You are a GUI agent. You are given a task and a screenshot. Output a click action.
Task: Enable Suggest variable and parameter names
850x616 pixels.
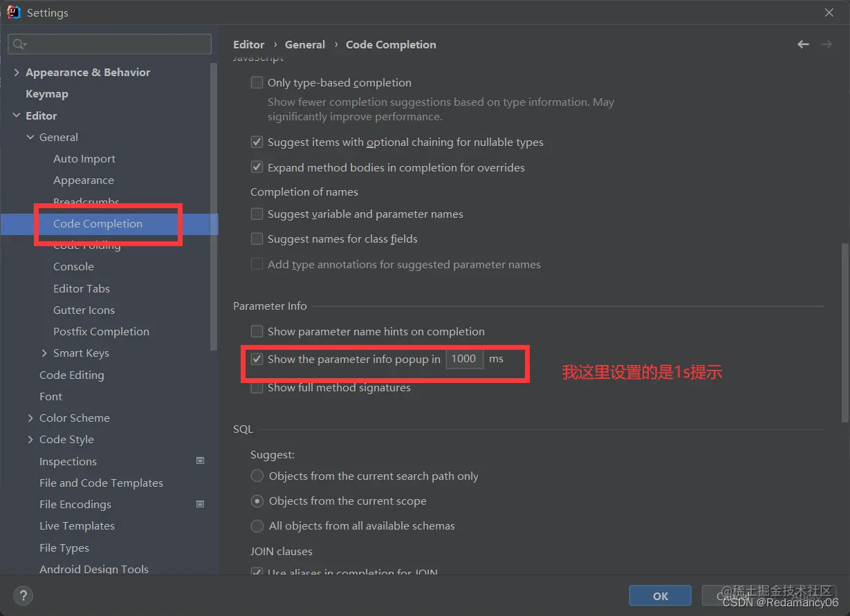tap(257, 214)
